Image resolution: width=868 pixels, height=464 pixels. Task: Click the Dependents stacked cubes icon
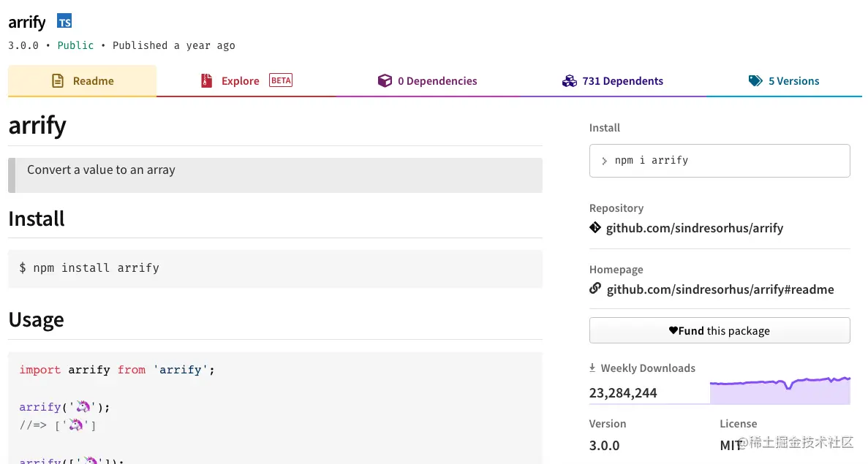[x=569, y=81]
